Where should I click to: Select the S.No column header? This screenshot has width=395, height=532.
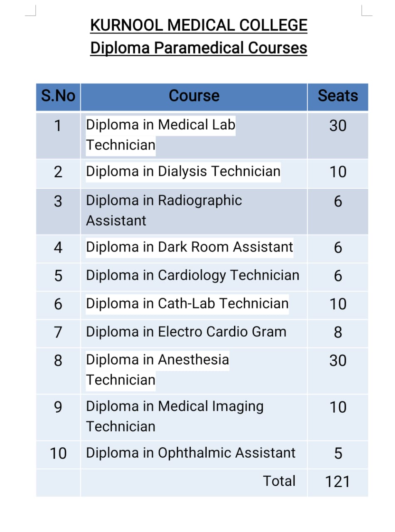[x=58, y=96]
